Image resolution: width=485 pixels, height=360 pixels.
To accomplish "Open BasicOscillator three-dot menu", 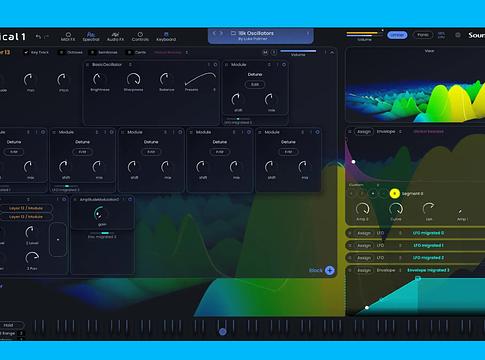I will click(209, 65).
